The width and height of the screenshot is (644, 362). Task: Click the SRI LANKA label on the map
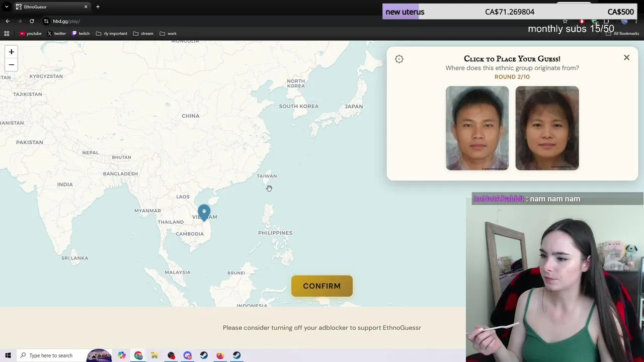pos(75,258)
